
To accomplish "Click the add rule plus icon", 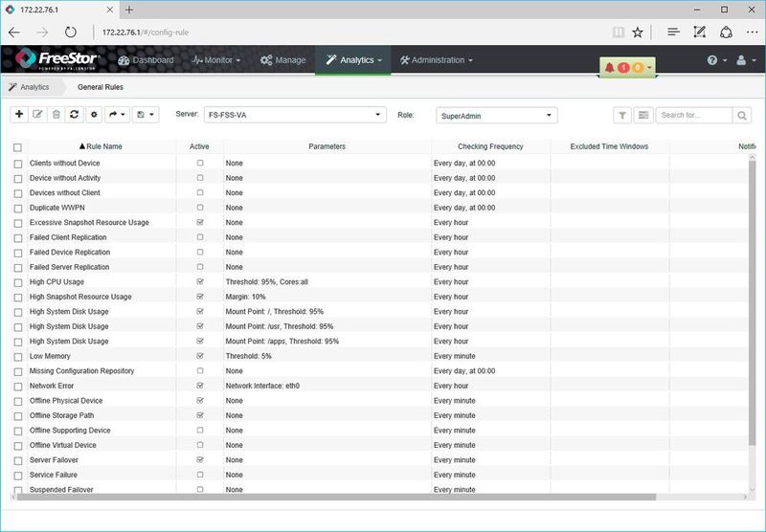I will pos(20,115).
